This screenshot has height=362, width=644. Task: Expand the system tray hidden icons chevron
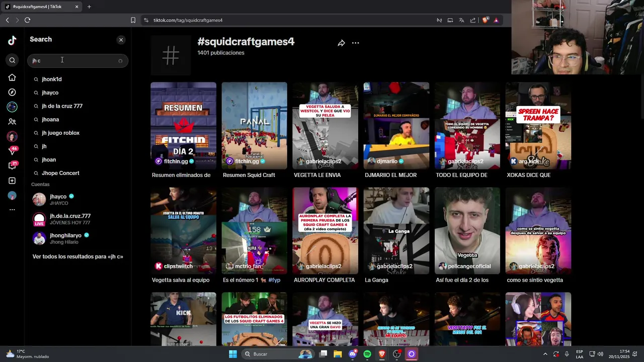coord(545,354)
